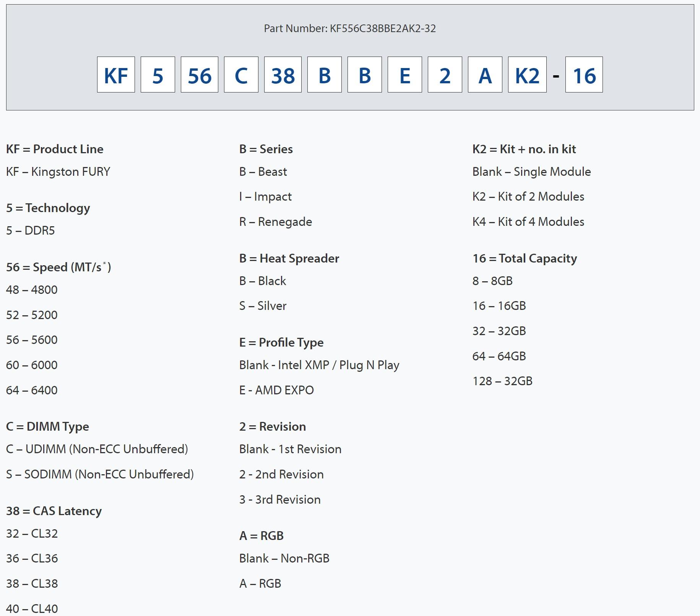Click 'K4 – Kit of 4 Modules'
Viewport: 700px width, 616px height.
point(528,222)
